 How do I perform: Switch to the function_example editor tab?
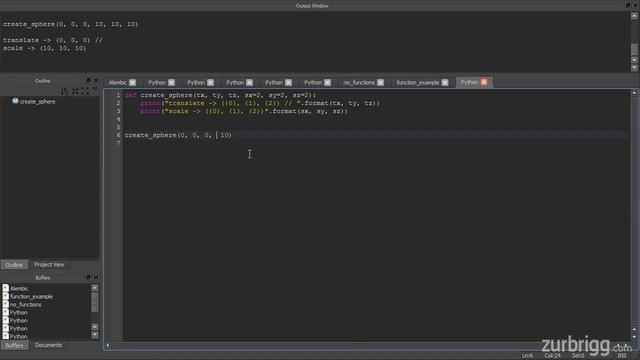[x=418, y=82]
